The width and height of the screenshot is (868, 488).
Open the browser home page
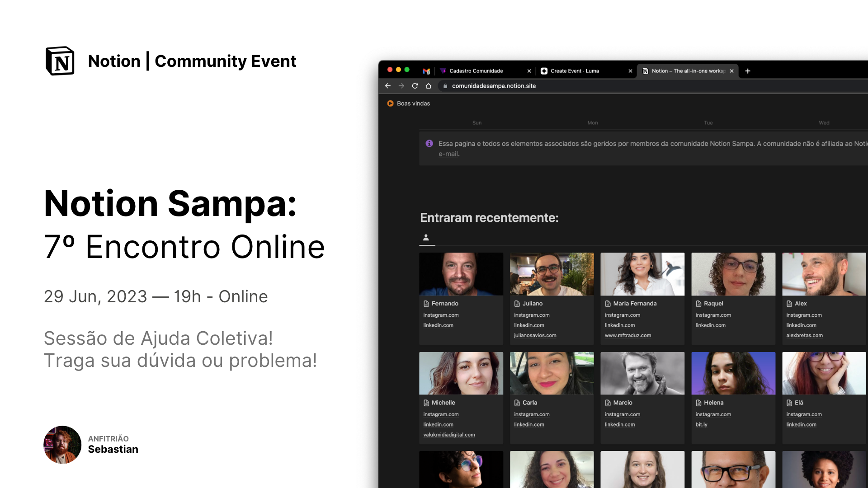[429, 86]
